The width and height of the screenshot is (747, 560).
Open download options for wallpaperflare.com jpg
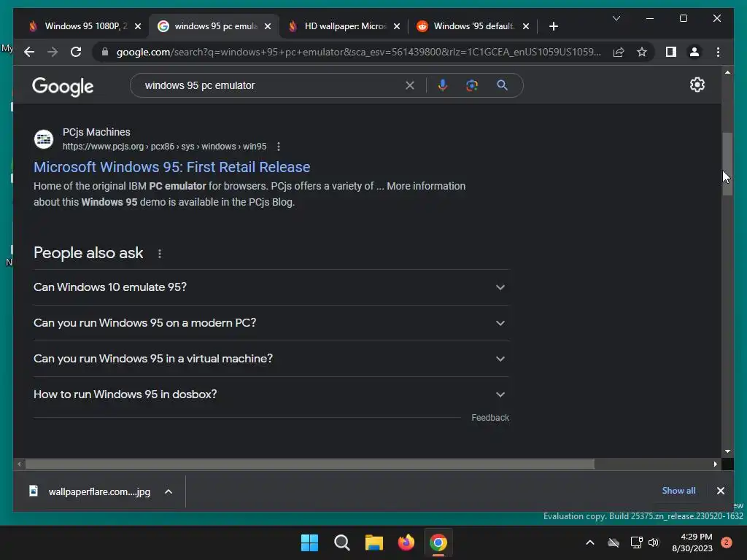(x=169, y=491)
